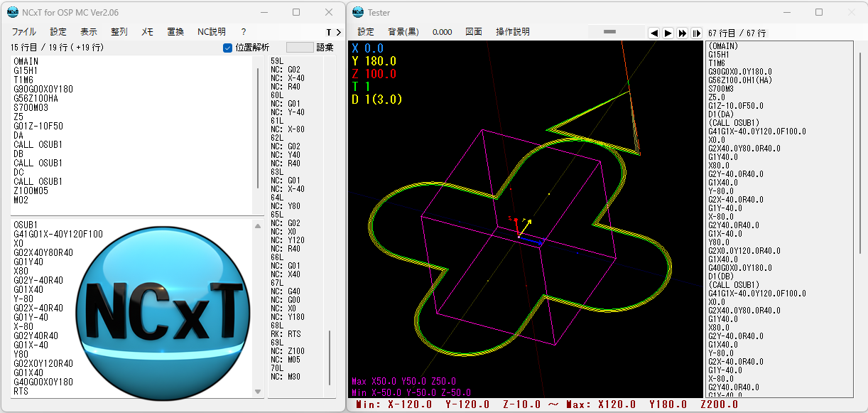
Task: Click the fast-forward double arrow button
Action: tap(682, 33)
